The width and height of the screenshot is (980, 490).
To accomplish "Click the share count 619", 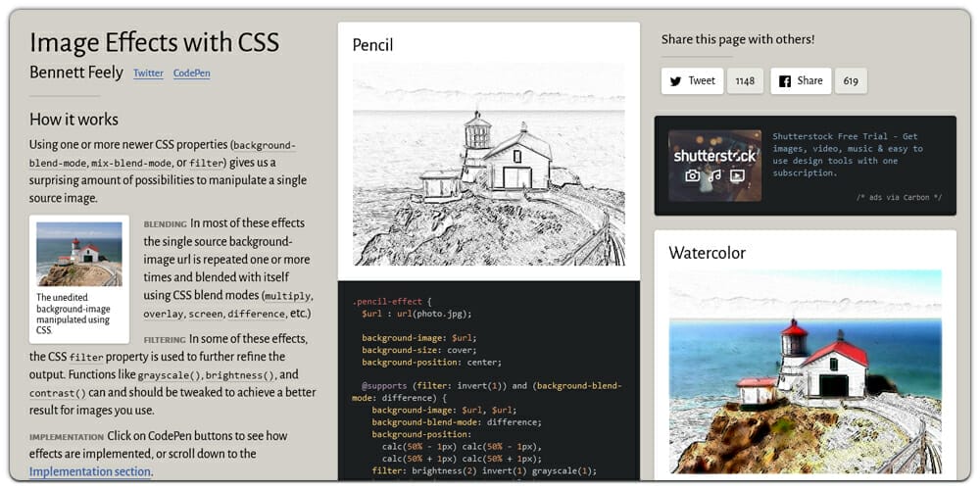I will pos(851,81).
